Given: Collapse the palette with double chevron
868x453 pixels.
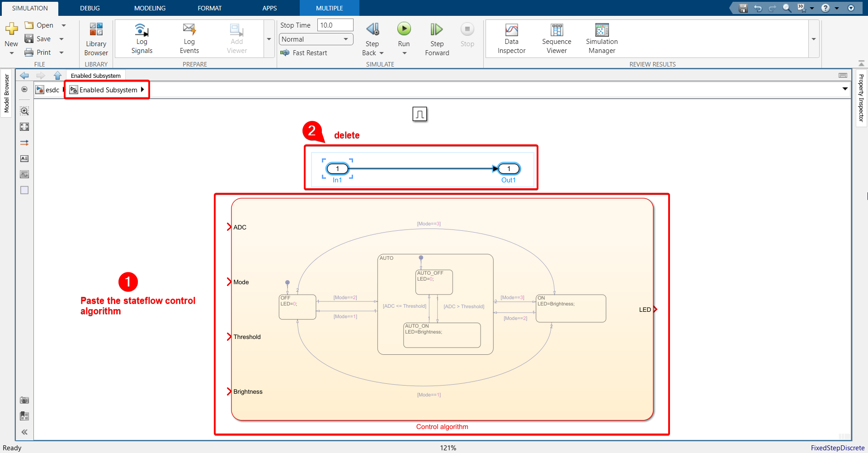Looking at the screenshot, I should click(x=24, y=432).
